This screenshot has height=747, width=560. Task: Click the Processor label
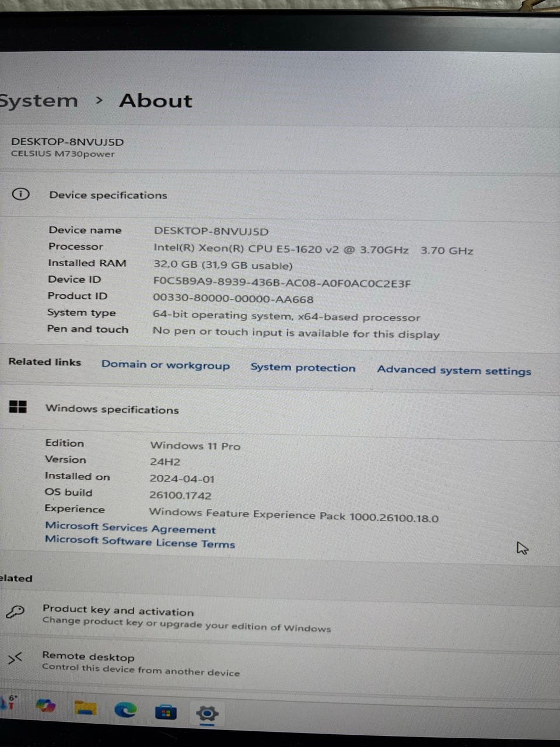click(76, 246)
